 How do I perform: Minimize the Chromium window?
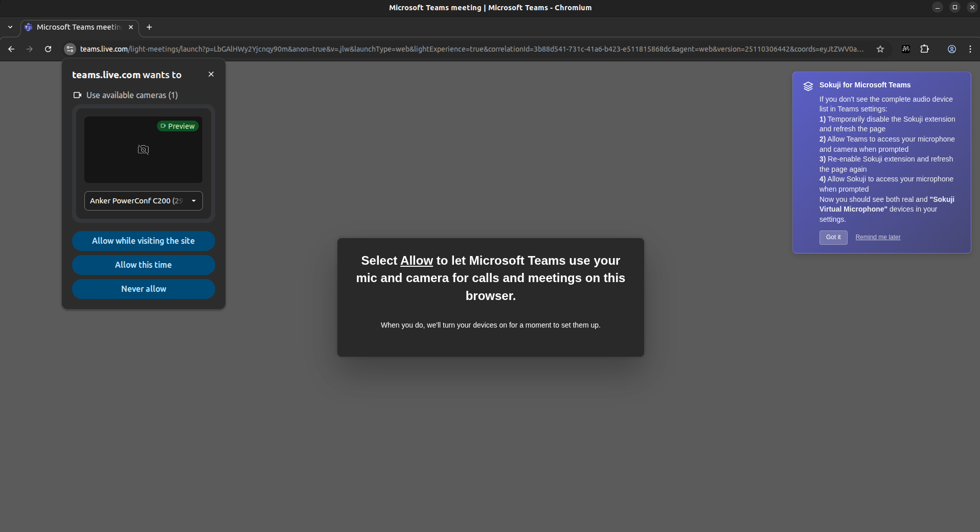tap(938, 7)
